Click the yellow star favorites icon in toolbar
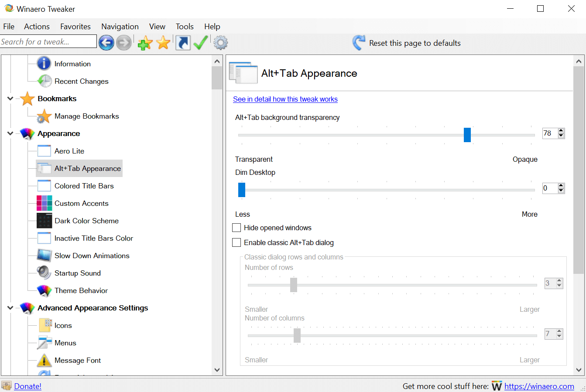This screenshot has height=392, width=586. click(163, 42)
